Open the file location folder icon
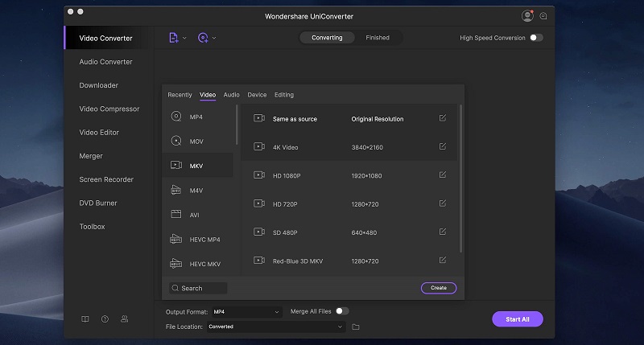The image size is (644, 345). 356,327
